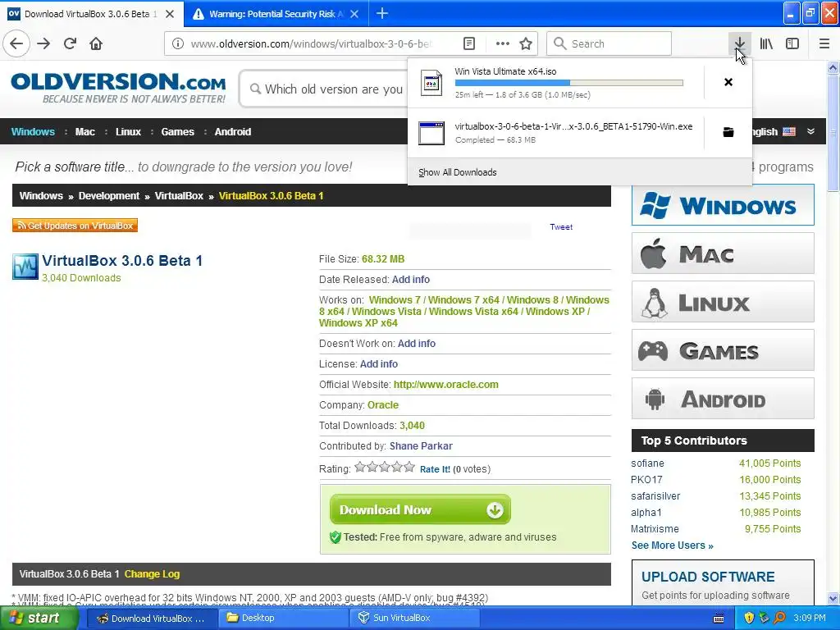Cancel the Win Vista Ultimate x64.iso download
Image resolution: width=840 pixels, height=630 pixels.
(x=728, y=82)
